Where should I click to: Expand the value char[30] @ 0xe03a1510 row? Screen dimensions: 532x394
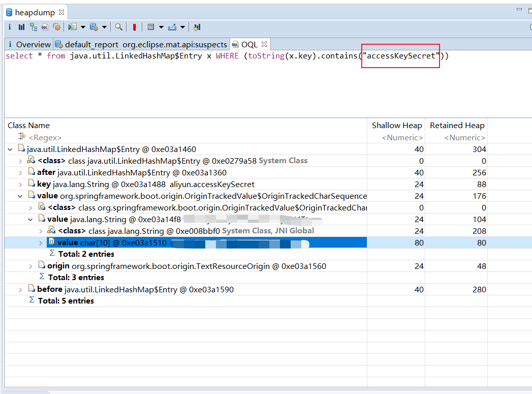coord(41,243)
